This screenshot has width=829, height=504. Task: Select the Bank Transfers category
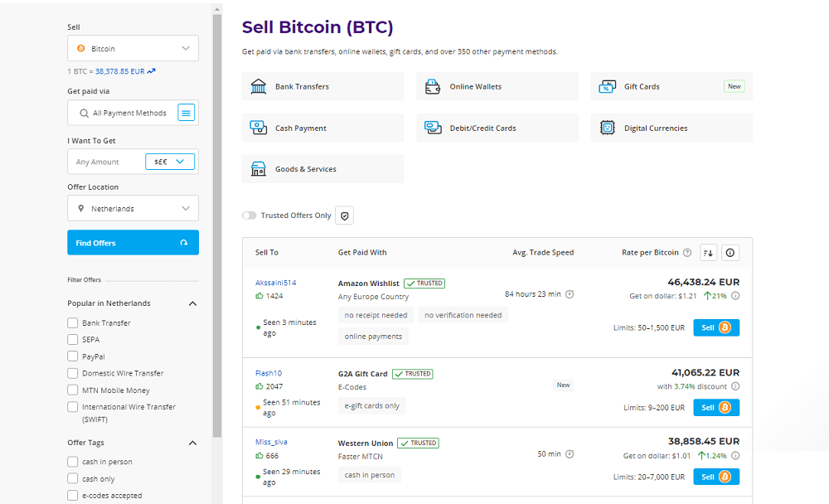coord(323,86)
